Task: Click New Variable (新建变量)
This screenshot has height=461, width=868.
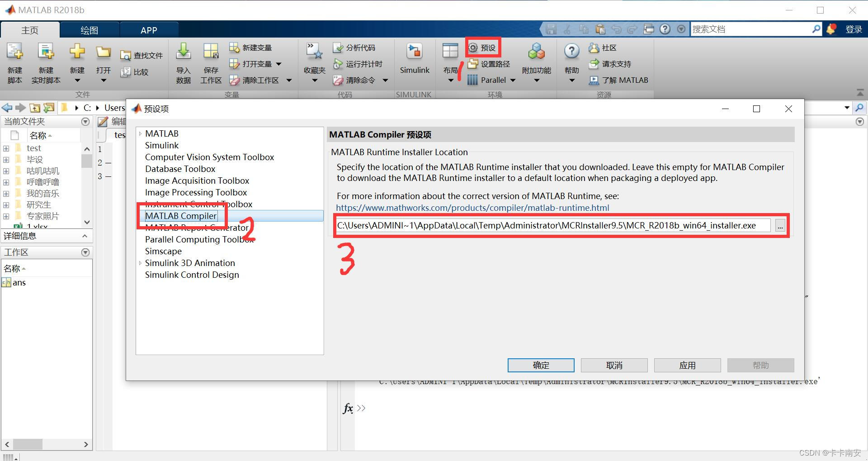Action: pyautogui.click(x=251, y=48)
